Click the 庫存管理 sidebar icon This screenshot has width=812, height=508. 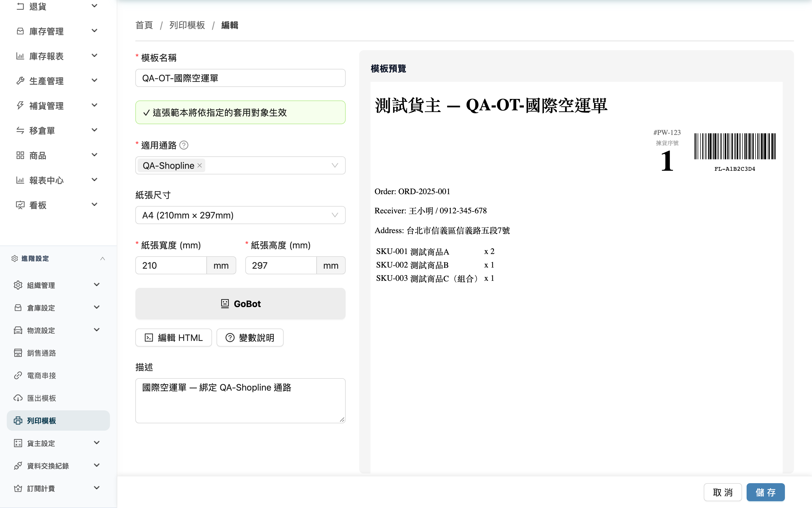coord(20,31)
